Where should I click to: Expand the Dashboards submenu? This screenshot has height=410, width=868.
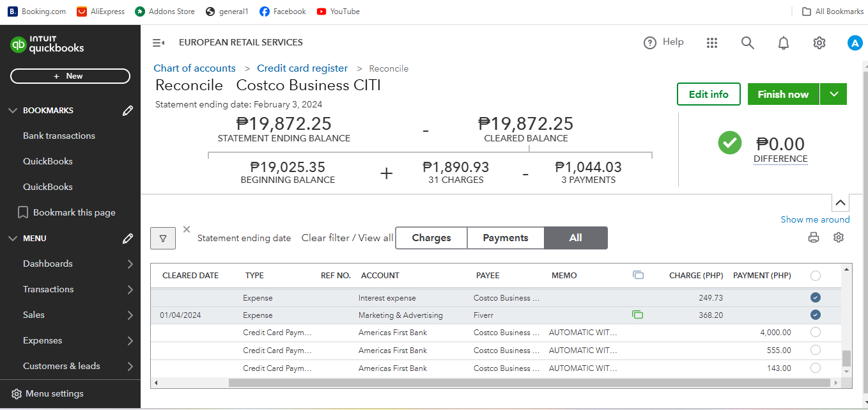tap(130, 264)
